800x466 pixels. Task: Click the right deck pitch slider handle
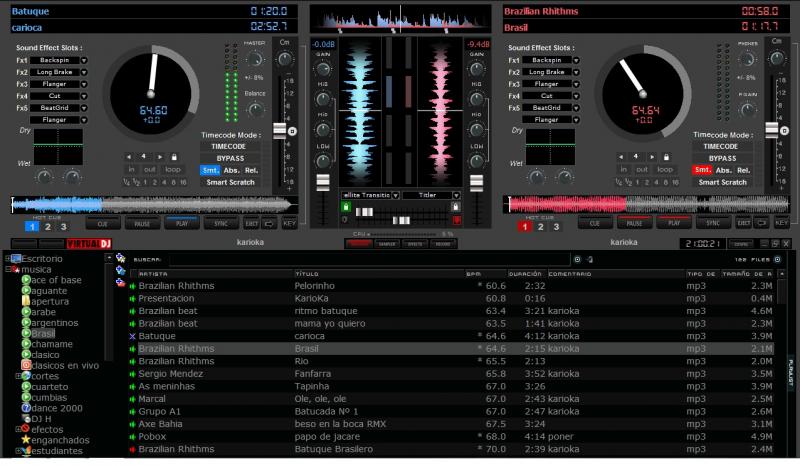pyautogui.click(x=772, y=131)
